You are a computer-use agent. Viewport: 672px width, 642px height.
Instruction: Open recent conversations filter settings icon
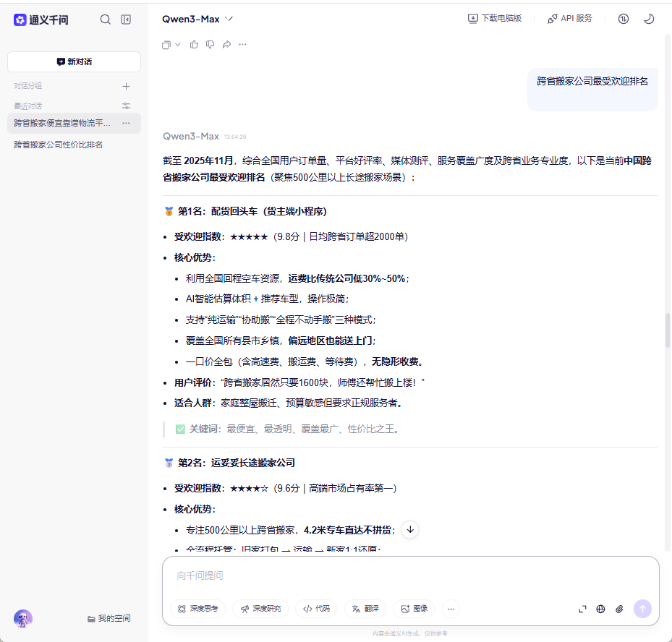[x=126, y=106]
